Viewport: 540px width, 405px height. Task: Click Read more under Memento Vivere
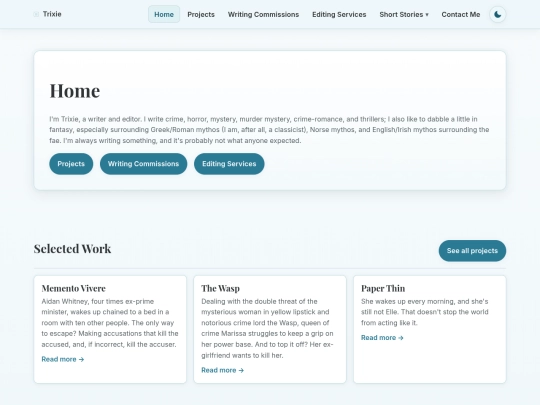[63, 359]
